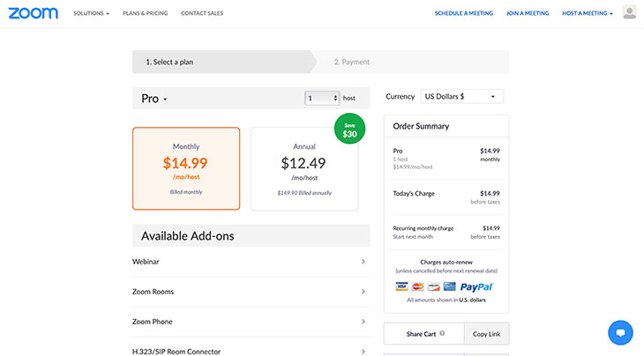Open the Solutions menu
Viewport: 644px width, 356px height.
click(92, 13)
